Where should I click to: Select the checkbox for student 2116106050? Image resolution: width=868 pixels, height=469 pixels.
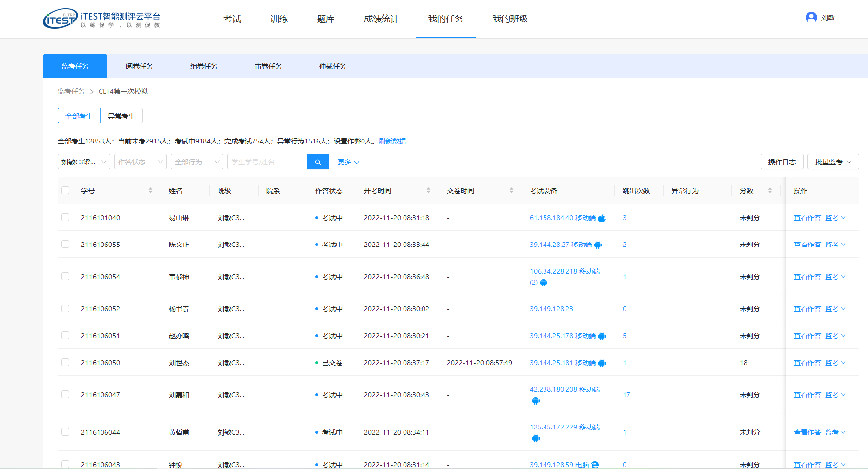(65, 362)
